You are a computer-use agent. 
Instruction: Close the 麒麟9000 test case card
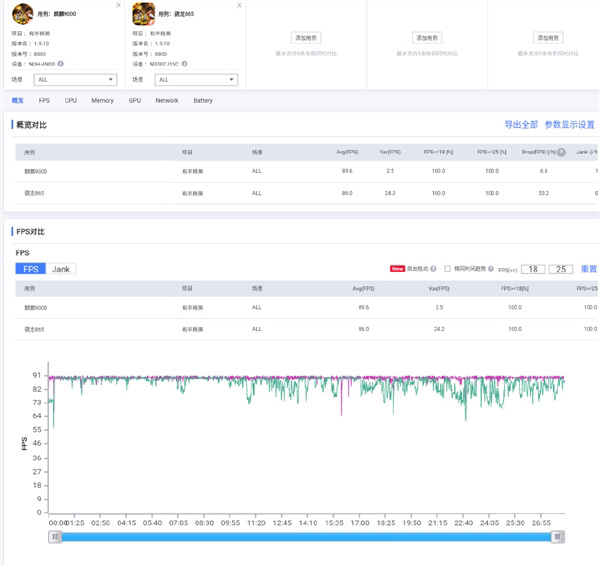[118, 6]
